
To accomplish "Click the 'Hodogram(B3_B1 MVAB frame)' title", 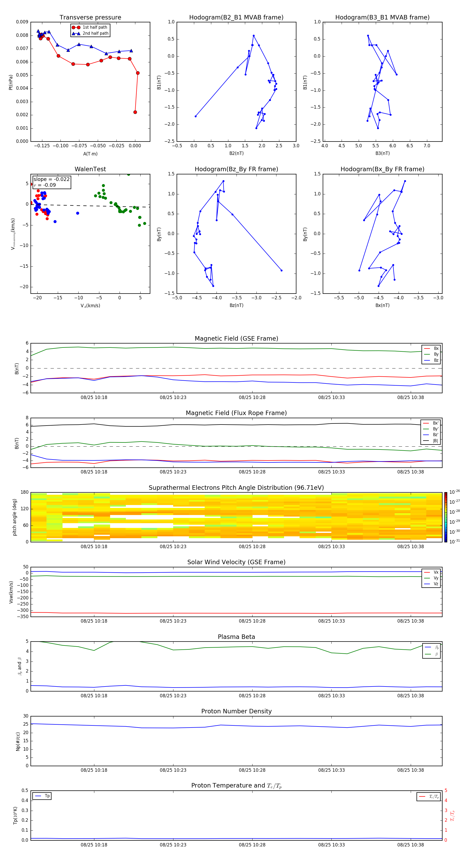I will (x=382, y=18).
